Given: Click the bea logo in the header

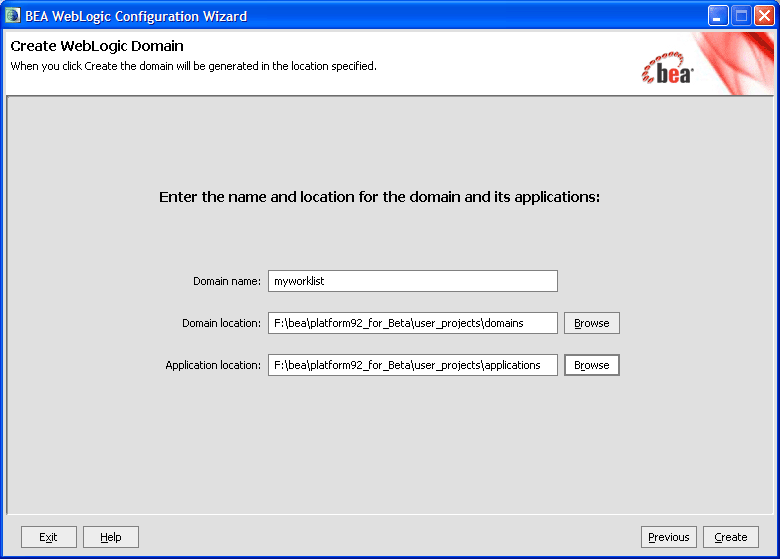Looking at the screenshot, I should coord(668,69).
